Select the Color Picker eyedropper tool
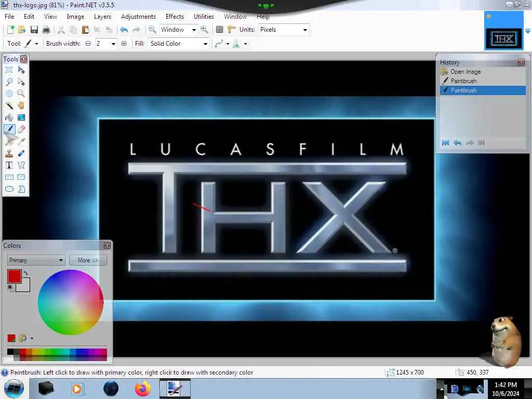This screenshot has height=399, width=532. pyautogui.click(x=21, y=141)
